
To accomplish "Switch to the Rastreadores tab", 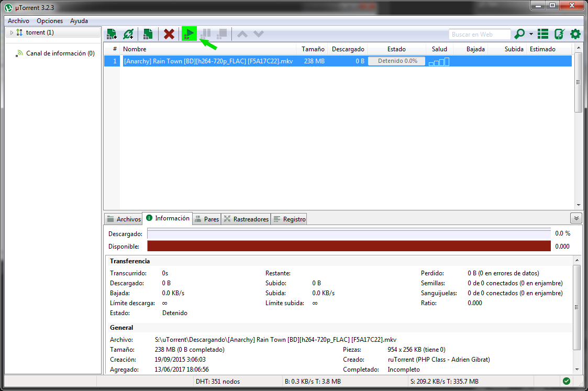I will [x=246, y=219].
